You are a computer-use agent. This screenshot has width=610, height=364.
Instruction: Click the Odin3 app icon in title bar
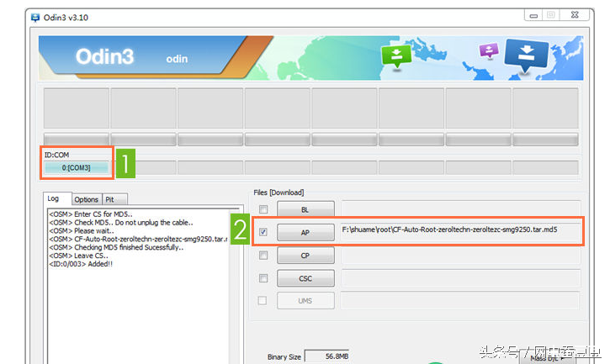tap(35, 18)
